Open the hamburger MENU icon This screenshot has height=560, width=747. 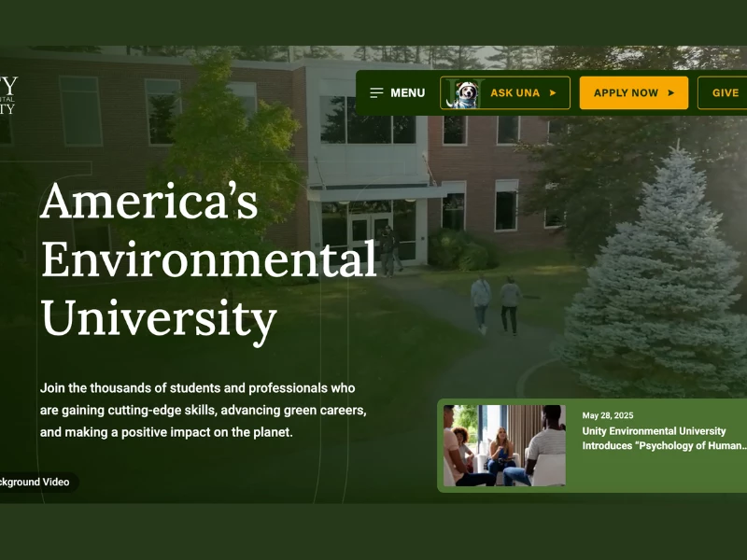pos(376,92)
